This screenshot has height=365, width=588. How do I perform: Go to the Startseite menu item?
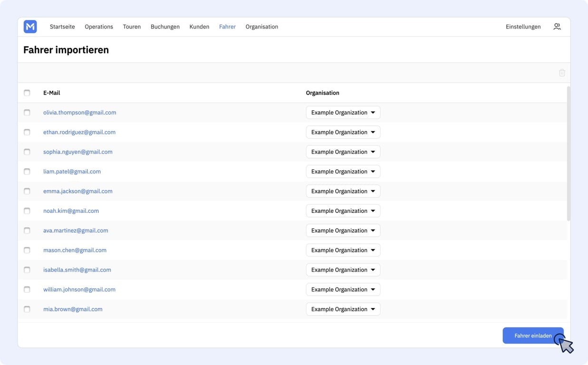point(62,27)
